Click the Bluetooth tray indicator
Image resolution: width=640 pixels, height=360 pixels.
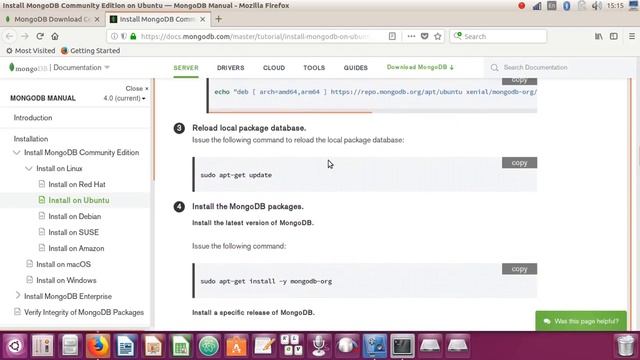coord(567,6)
